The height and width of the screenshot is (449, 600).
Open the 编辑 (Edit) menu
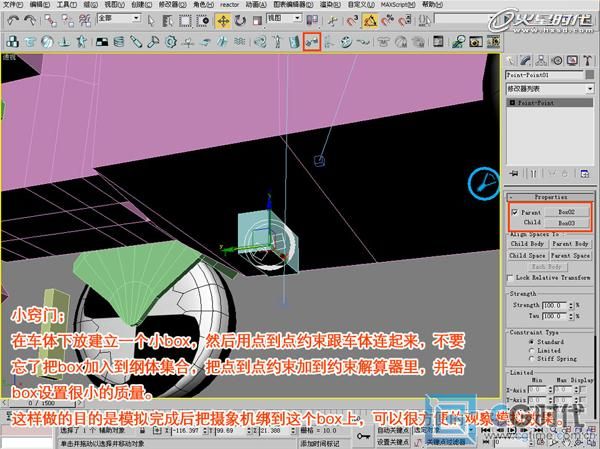(x=40, y=5)
